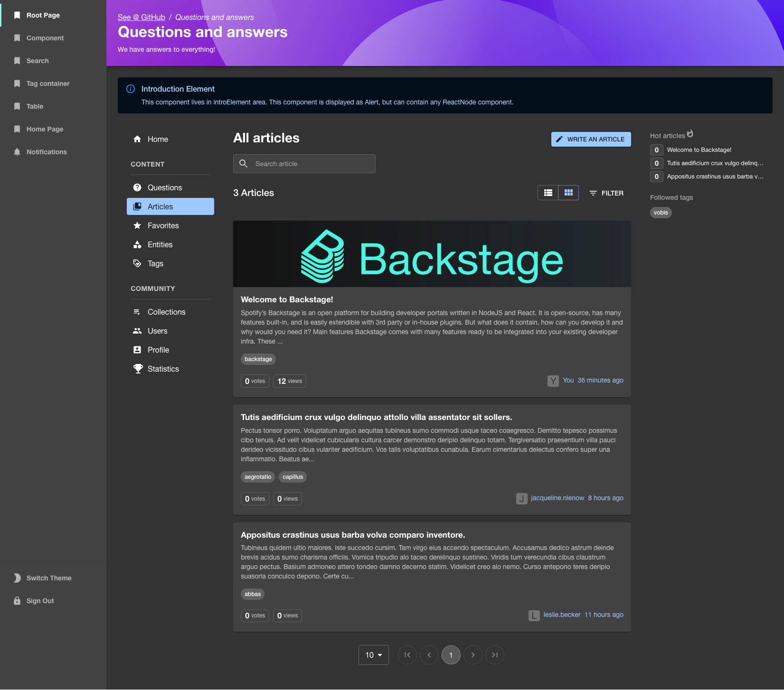Viewport: 784px width, 690px height.
Task: Open the page size dropdown showing 10
Action: 374,655
